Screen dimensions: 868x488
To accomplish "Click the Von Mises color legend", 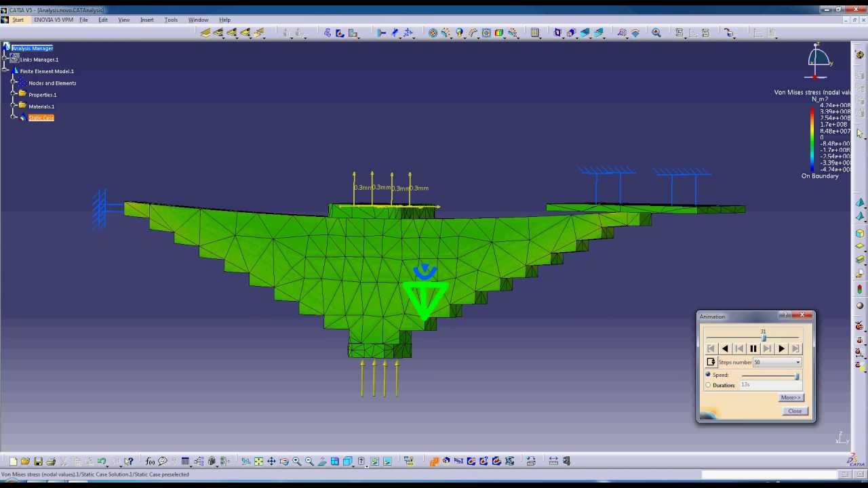I will pos(812,140).
